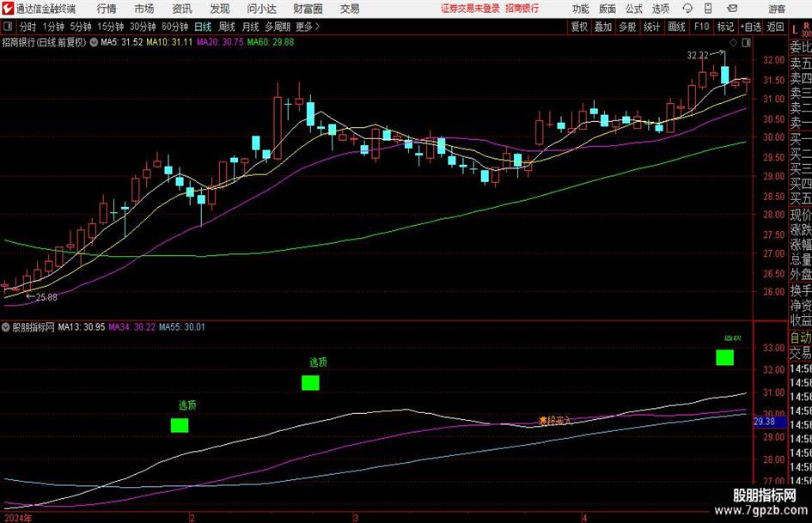
Task: Open the 发现 menu
Action: (x=220, y=9)
